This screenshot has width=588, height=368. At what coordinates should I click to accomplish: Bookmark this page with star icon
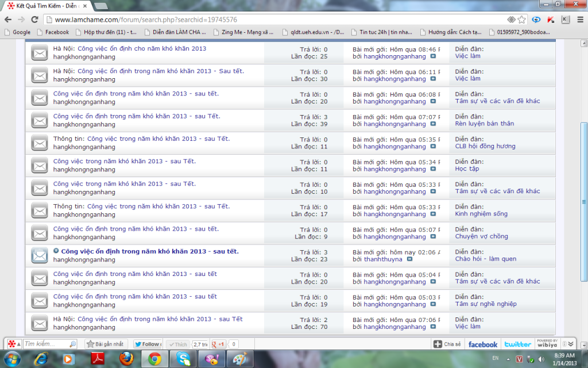point(521,20)
